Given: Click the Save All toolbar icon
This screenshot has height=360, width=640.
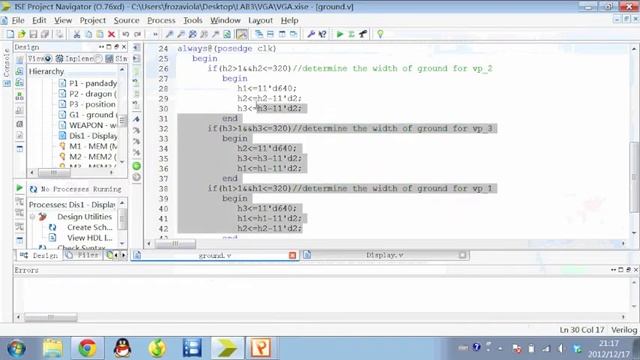Looking at the screenshot, I should pyautogui.click(x=45, y=34).
